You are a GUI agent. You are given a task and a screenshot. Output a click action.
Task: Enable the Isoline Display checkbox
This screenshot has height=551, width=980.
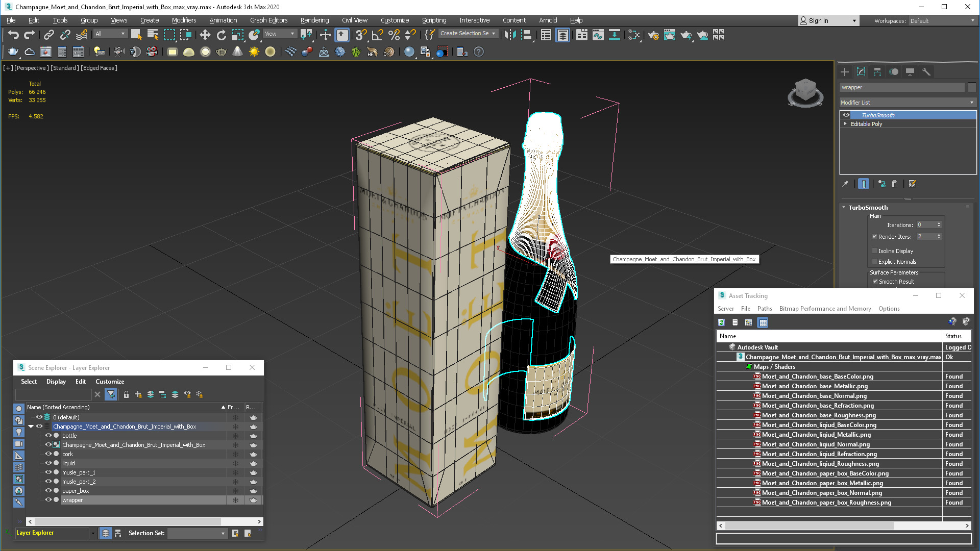(875, 251)
